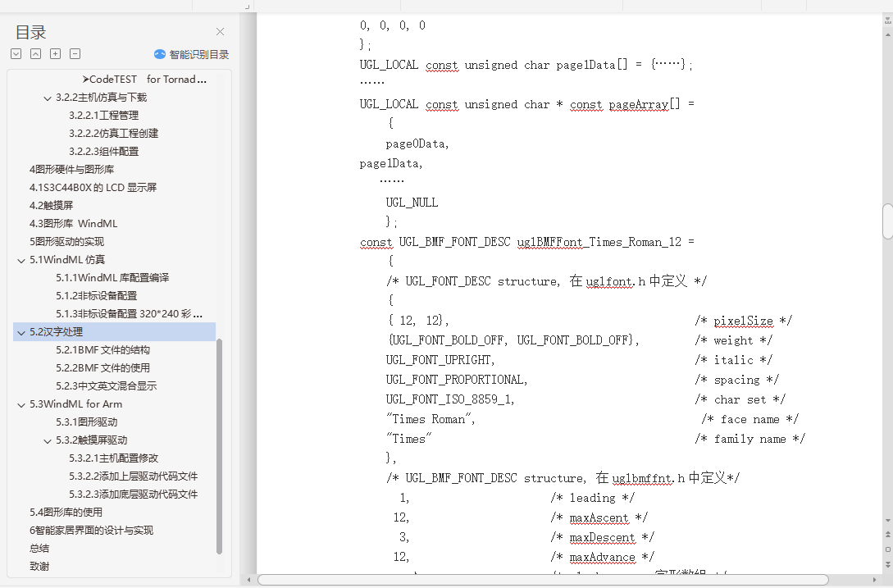The image size is (893, 588).
Task: Go to 5.3.2.3添加底层驱动代码文件 heading
Action: [x=134, y=494]
